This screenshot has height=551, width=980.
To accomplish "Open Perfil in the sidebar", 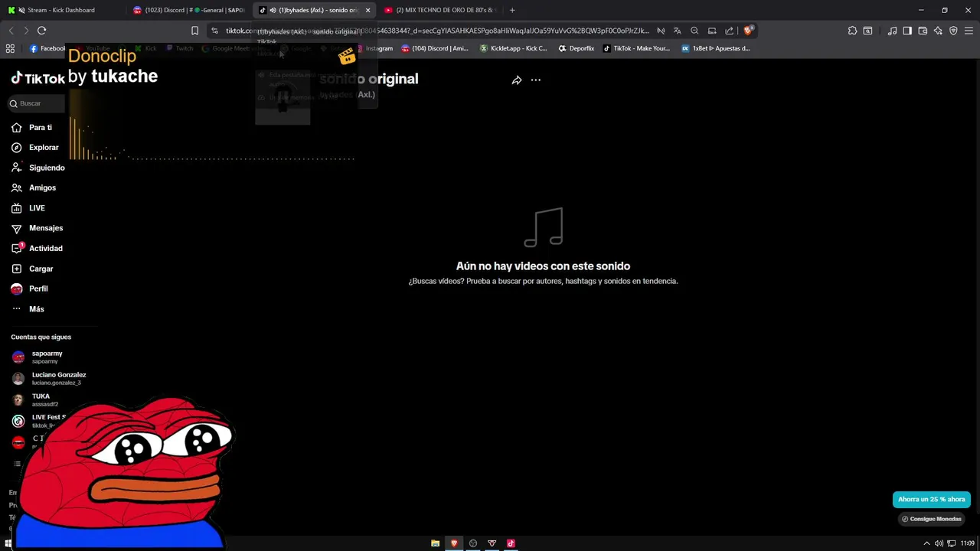I will [x=29, y=289].
